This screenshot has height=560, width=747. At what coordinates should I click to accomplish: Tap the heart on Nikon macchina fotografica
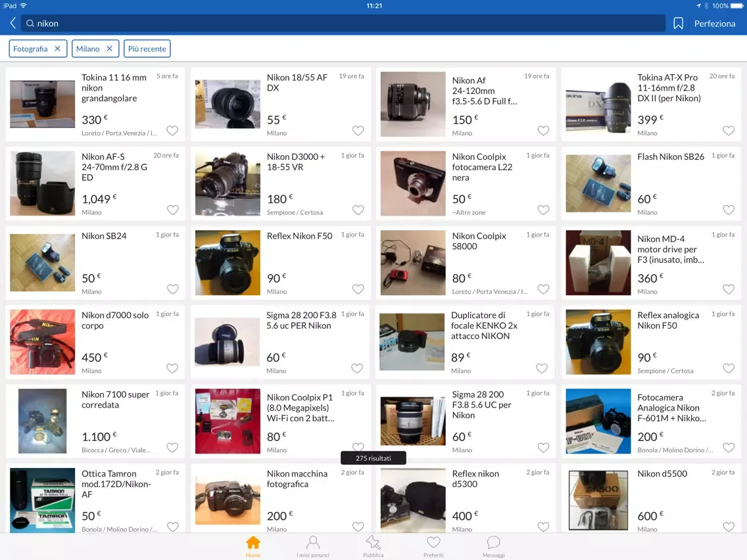(358, 526)
